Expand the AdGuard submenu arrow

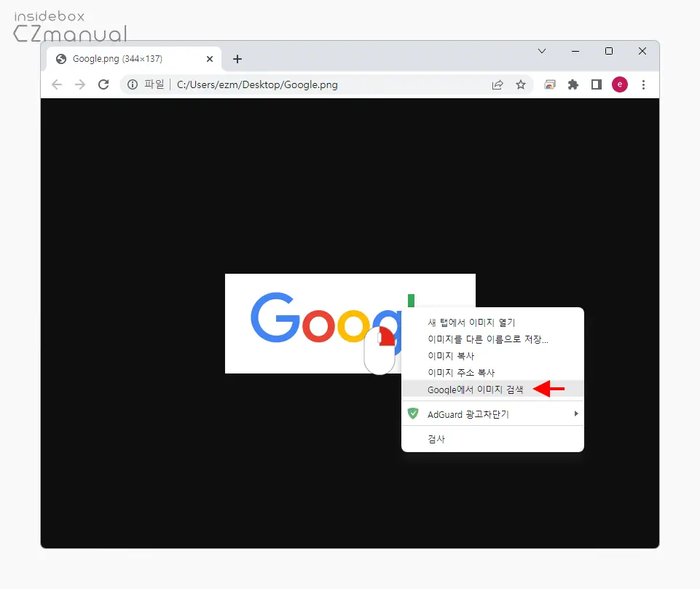tap(576, 414)
